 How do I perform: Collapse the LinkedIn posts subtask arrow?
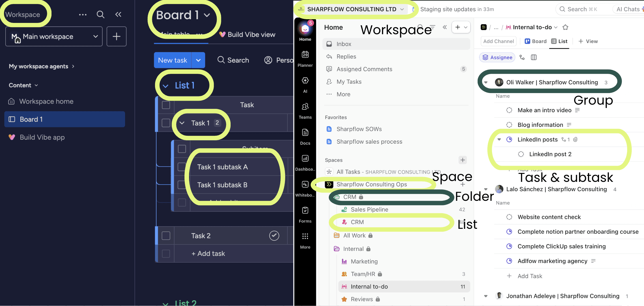tap(499, 139)
